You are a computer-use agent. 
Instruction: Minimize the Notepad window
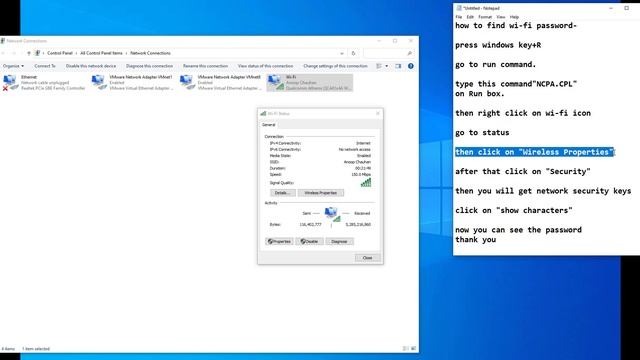(611, 8)
